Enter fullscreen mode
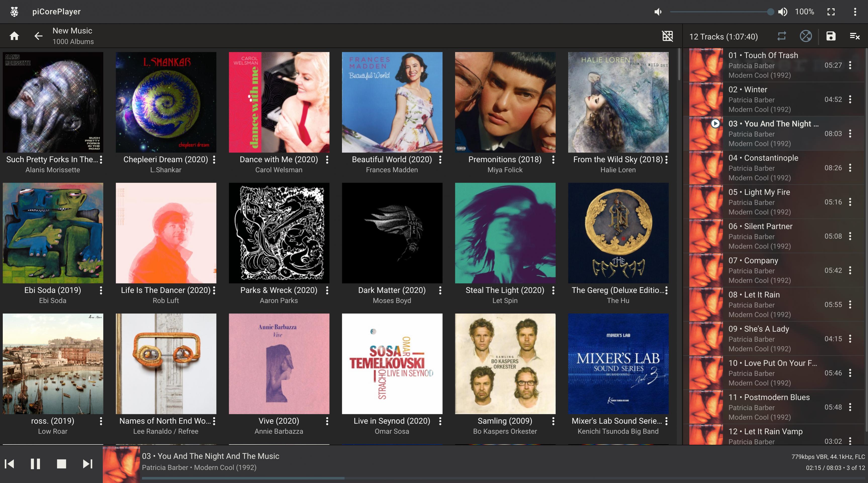 [x=831, y=12]
